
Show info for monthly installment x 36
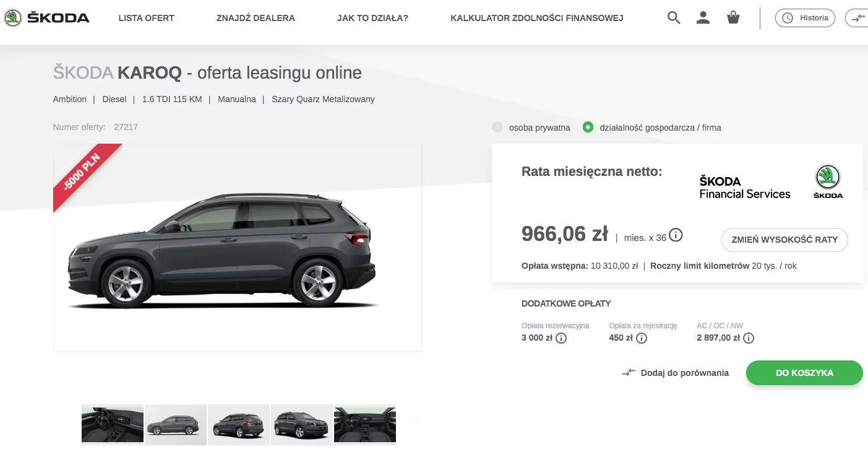676,235
